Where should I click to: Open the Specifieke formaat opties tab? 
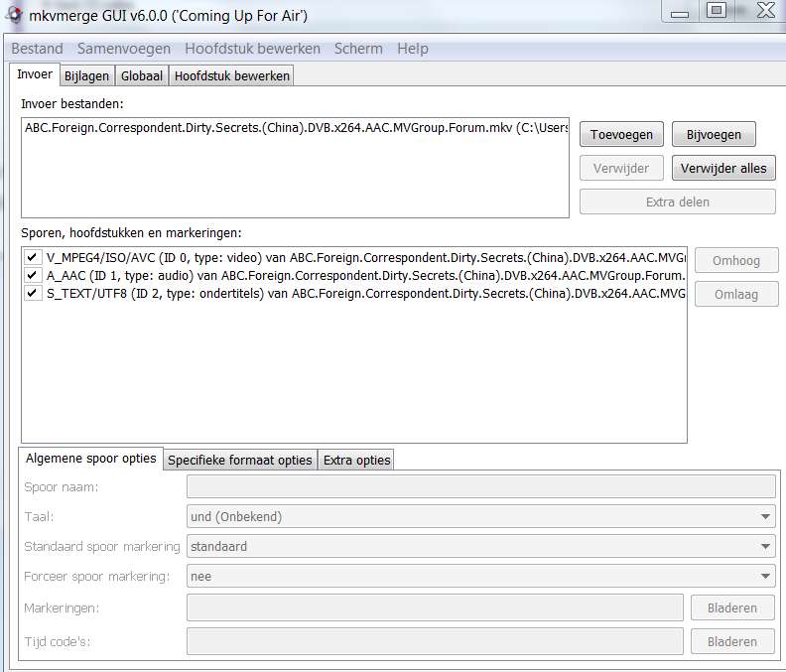(x=239, y=460)
